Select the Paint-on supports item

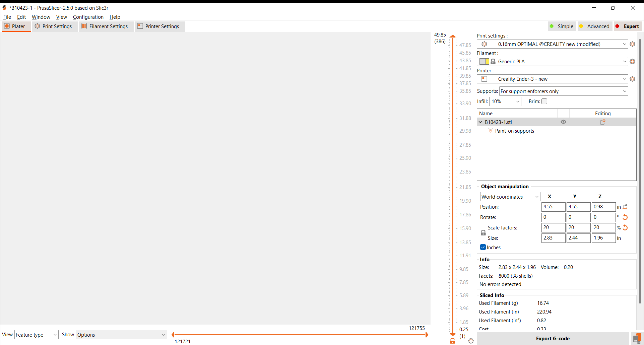pyautogui.click(x=515, y=131)
